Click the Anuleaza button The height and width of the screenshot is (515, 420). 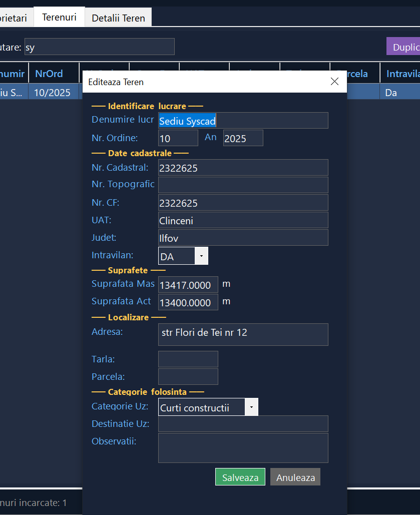[x=295, y=477]
